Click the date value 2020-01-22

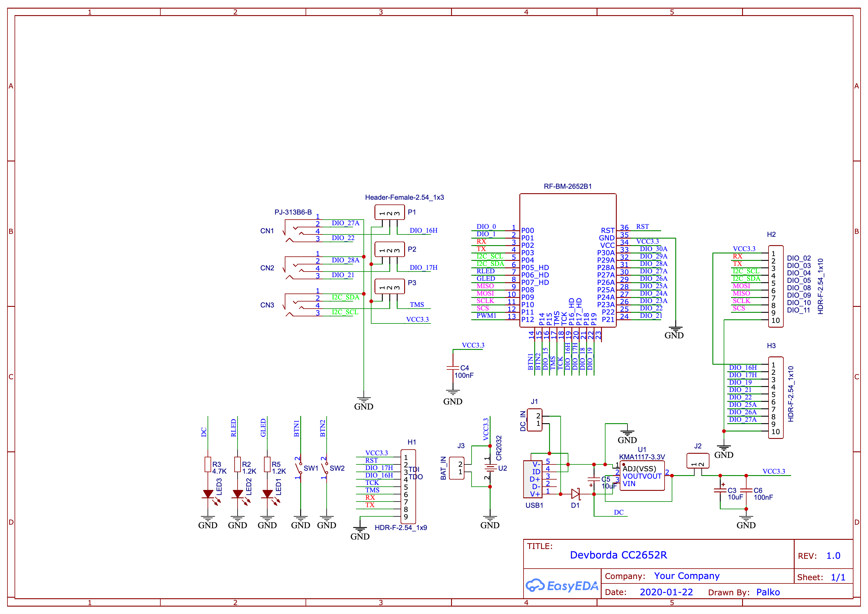(666, 592)
